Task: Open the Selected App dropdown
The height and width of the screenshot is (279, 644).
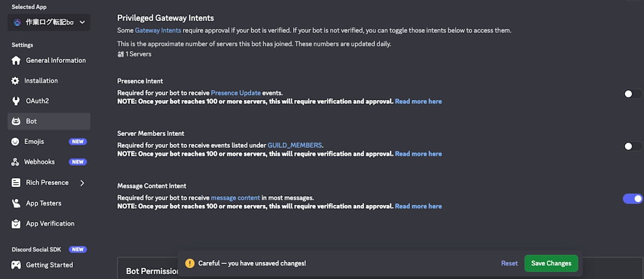Action: [49, 22]
